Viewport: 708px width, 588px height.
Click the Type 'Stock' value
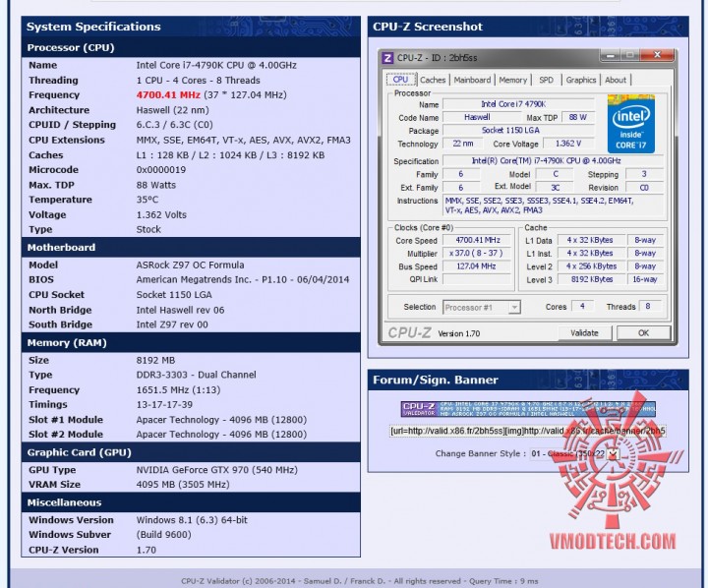148,229
